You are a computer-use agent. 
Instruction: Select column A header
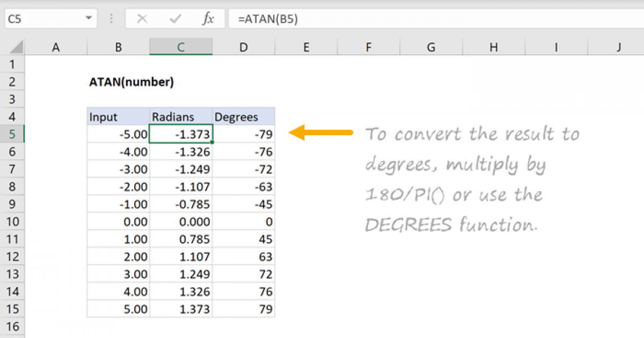56,47
